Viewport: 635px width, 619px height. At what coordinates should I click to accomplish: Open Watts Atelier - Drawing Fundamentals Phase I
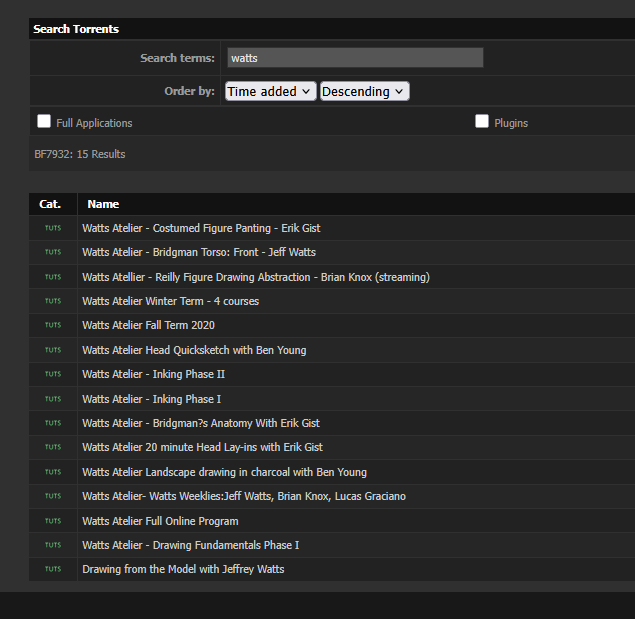[x=191, y=545]
